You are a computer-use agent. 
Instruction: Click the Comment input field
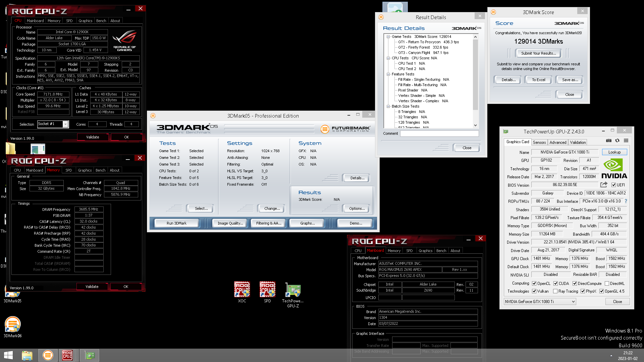[439, 133]
